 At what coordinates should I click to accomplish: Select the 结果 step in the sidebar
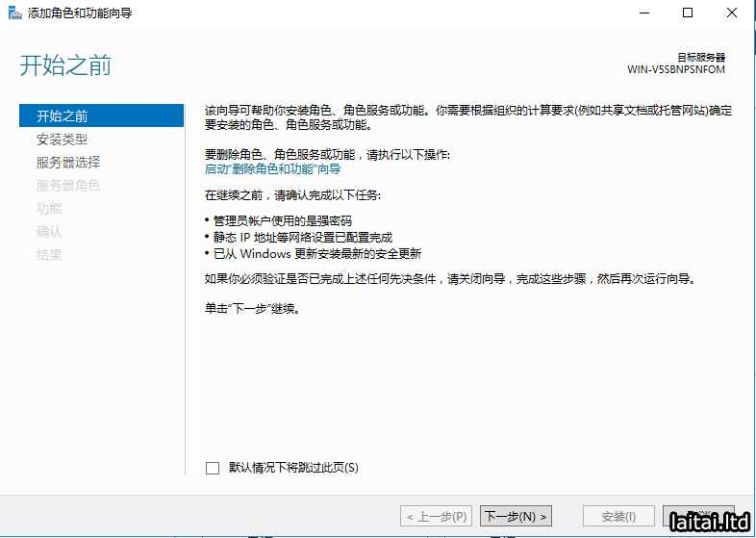tap(49, 255)
